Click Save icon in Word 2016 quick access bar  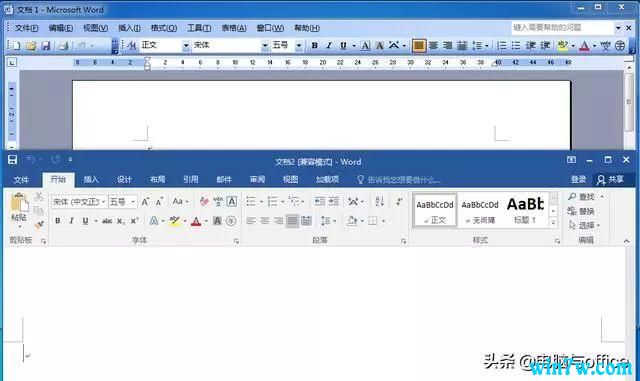tap(12, 160)
